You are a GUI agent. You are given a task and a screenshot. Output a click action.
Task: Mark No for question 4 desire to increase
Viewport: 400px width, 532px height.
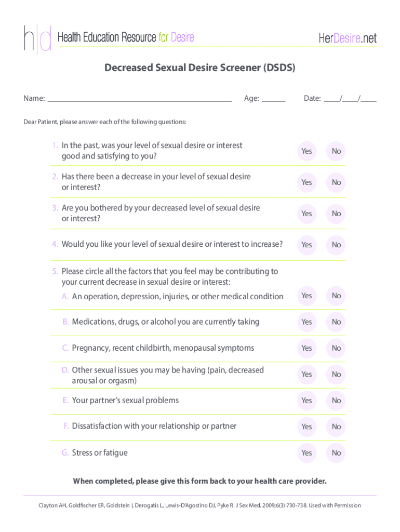coord(336,245)
